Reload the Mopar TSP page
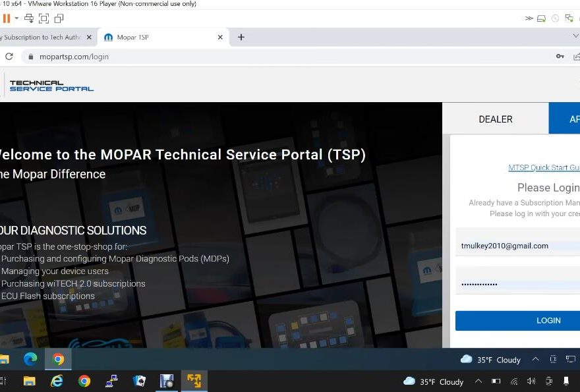Image resolution: width=580 pixels, height=392 pixels. (x=9, y=57)
